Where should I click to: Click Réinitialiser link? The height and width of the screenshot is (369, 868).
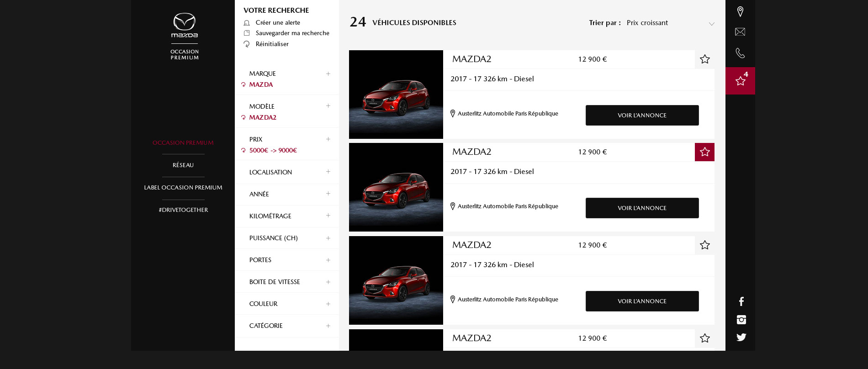(272, 44)
